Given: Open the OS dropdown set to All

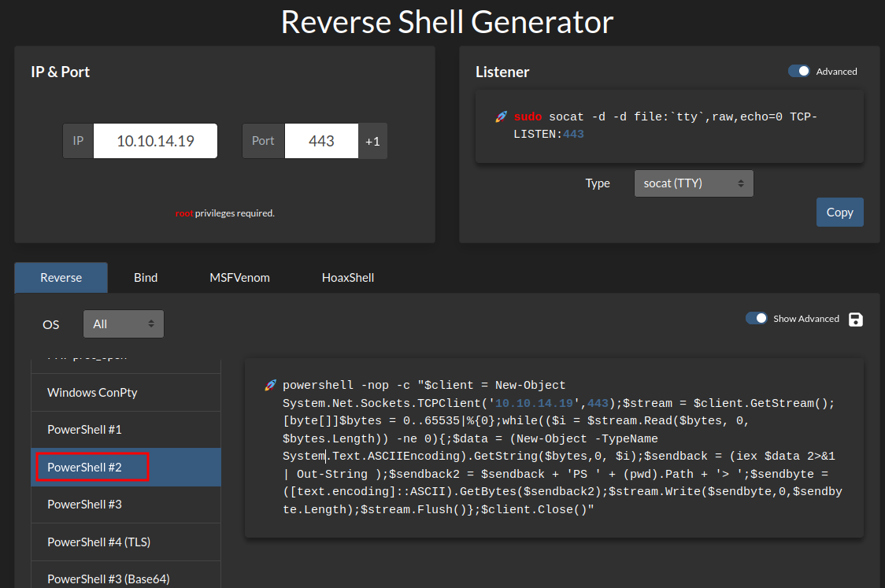Looking at the screenshot, I should coord(124,324).
